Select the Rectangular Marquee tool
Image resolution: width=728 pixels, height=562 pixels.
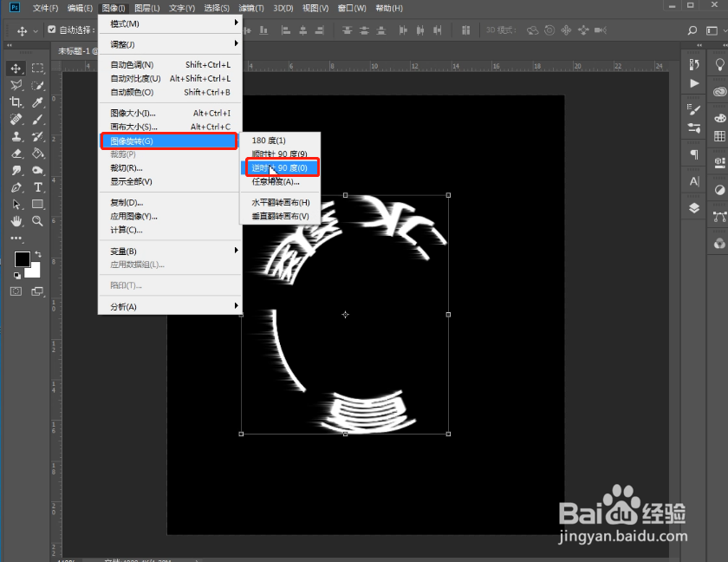click(x=37, y=69)
